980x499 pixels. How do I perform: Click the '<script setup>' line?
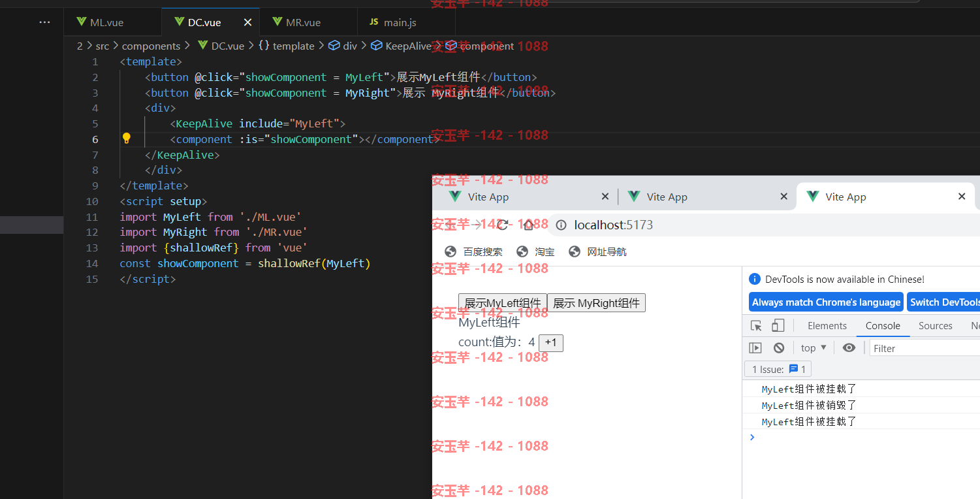point(163,201)
